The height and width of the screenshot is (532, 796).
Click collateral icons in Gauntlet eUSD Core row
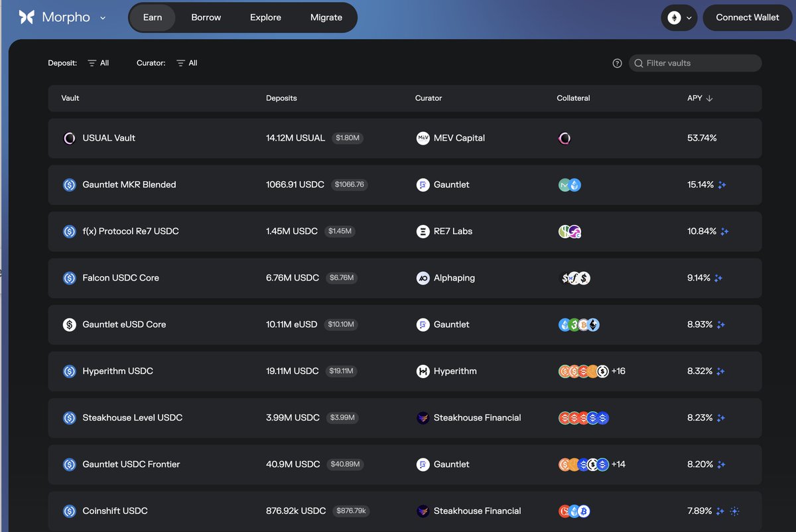[579, 325]
